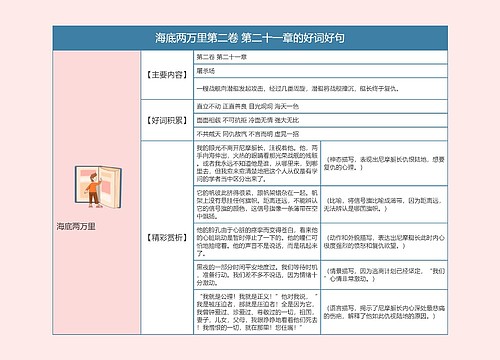Screen dimensions: 500x360
Task: Select the book illustration with the boy
Action: click(98, 187)
